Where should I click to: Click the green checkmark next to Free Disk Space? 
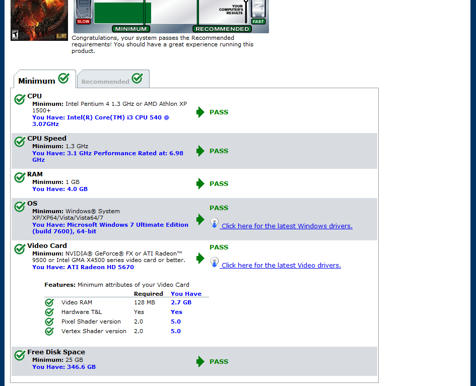pos(20,355)
